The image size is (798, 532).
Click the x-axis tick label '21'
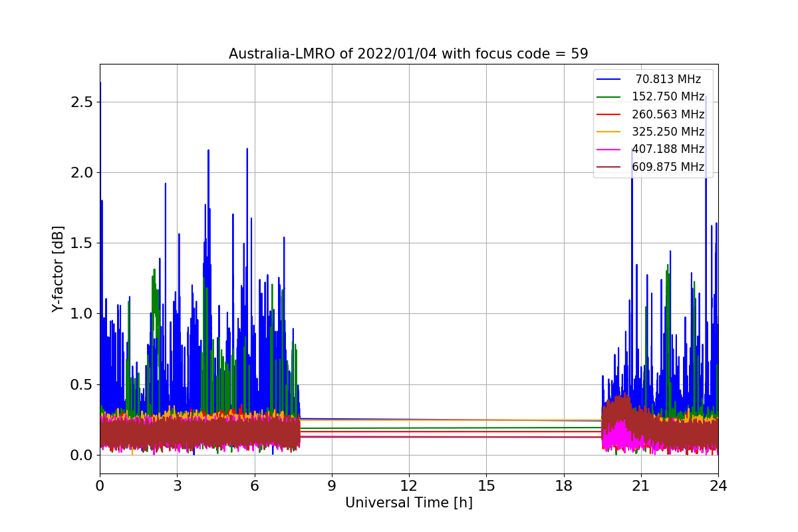click(641, 485)
